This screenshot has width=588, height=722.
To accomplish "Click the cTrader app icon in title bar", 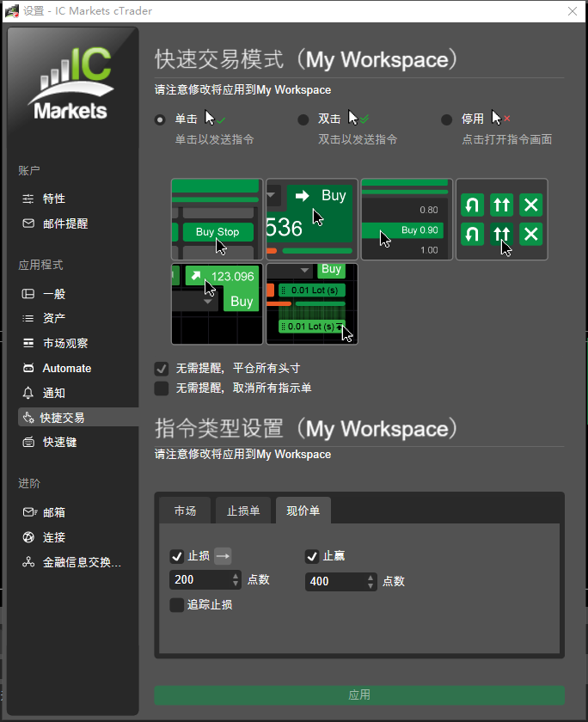I will [x=11, y=10].
